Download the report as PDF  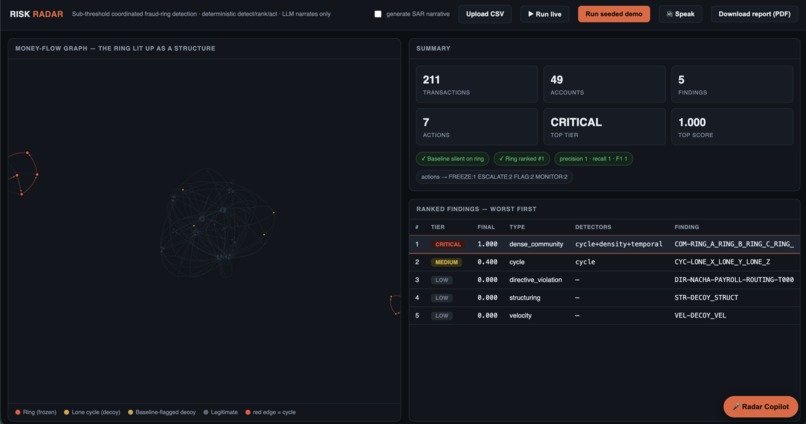tap(754, 14)
